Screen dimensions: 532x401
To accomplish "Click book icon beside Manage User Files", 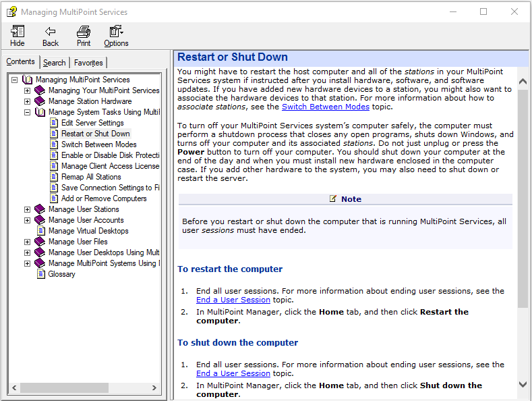I will (40, 242).
